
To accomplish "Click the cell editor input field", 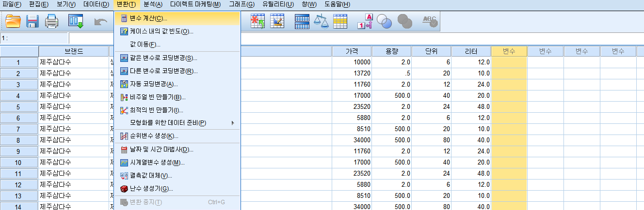I will click(x=356, y=38).
